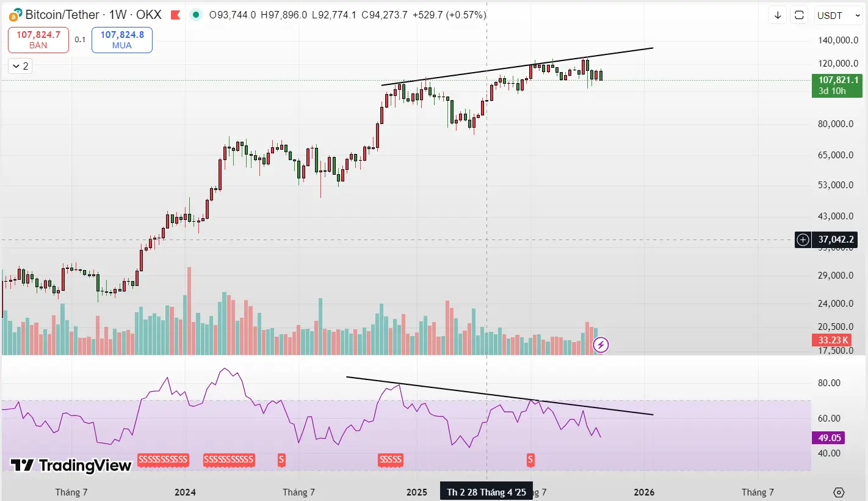Click the lightning bolt trading icon on the chart
Viewport: 868px width, 501px height.
(601, 345)
